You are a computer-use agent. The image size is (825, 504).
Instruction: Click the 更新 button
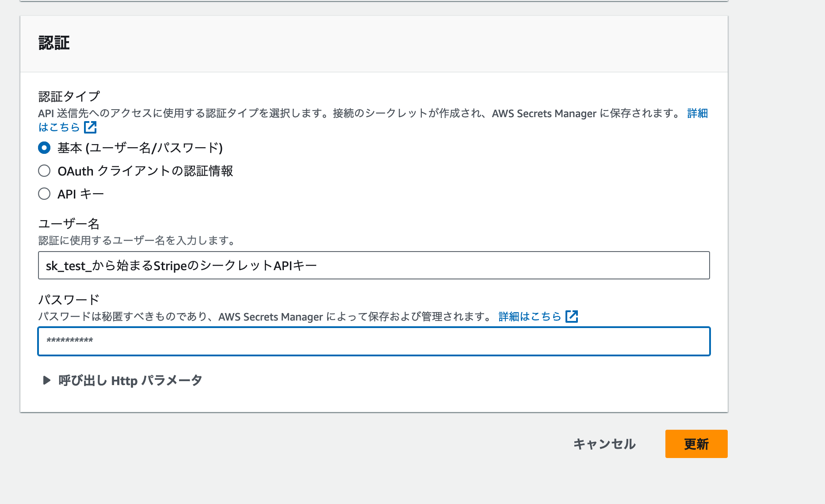696,444
